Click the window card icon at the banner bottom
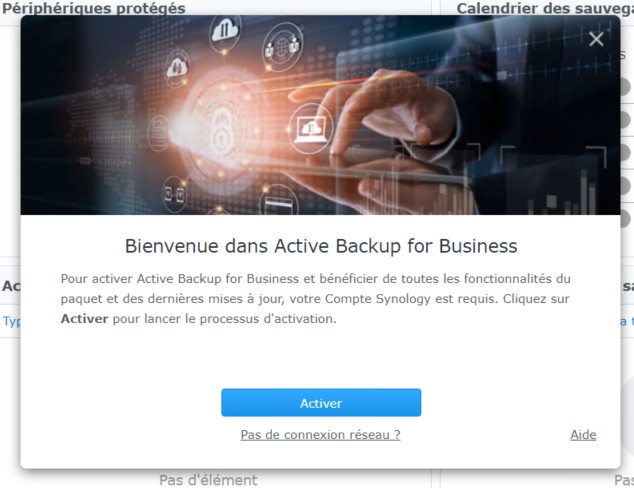Viewport: 634px width, 488px height. [x=279, y=201]
